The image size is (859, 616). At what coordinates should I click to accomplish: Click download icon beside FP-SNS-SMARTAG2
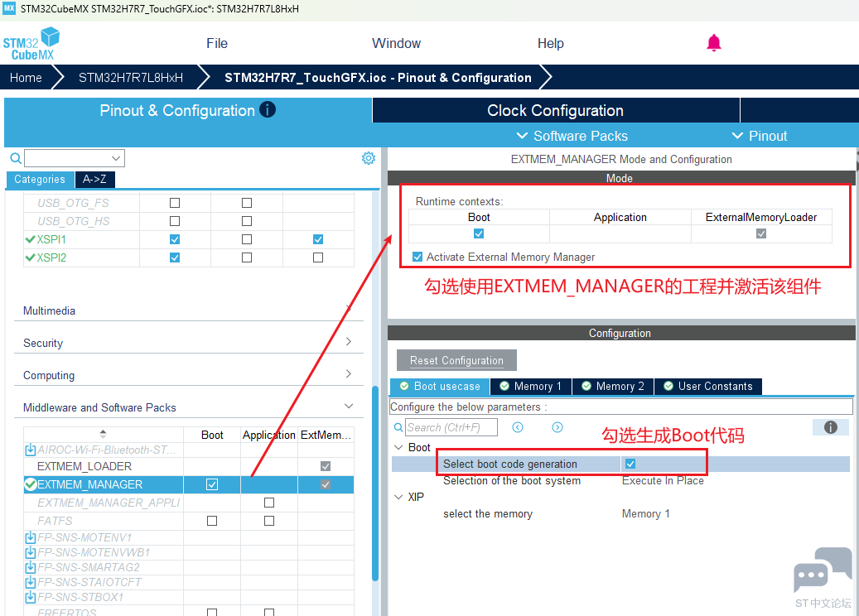point(31,567)
